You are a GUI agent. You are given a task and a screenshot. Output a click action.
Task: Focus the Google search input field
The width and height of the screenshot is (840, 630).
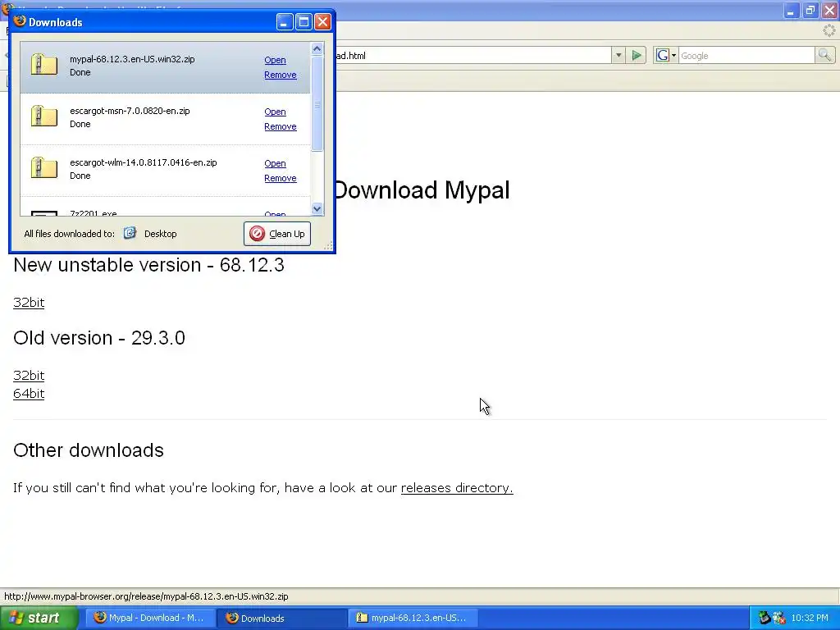tap(746, 56)
